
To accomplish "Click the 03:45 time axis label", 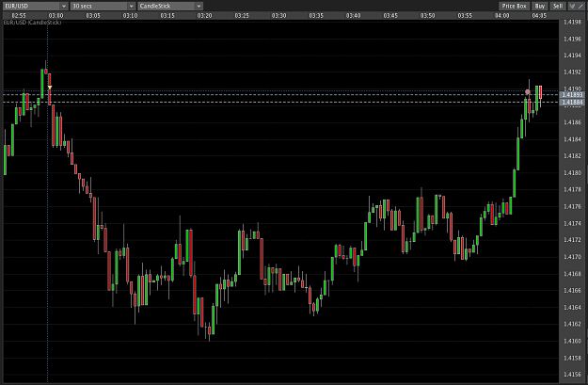I will [x=390, y=16].
